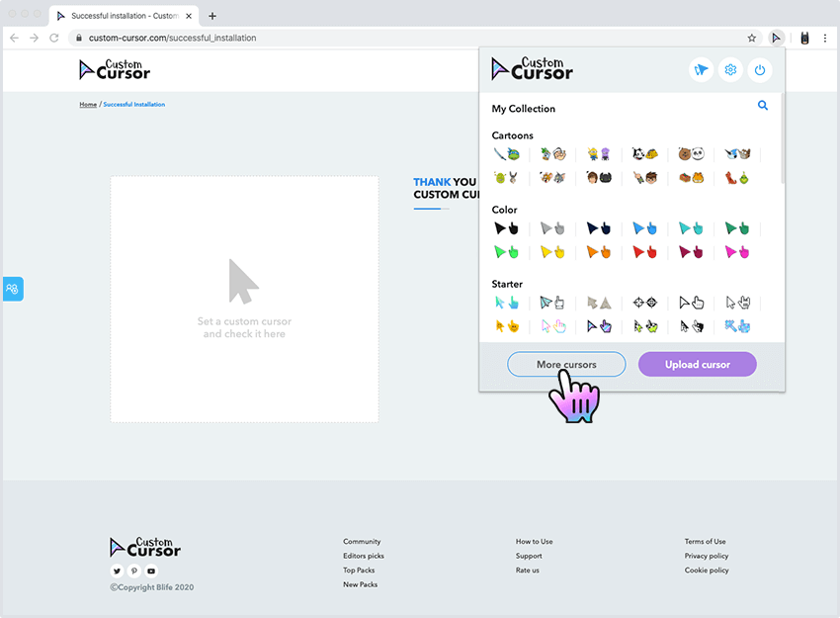Choose the dark green color cursor
Viewport: 840px width, 618px height.
[737, 228]
